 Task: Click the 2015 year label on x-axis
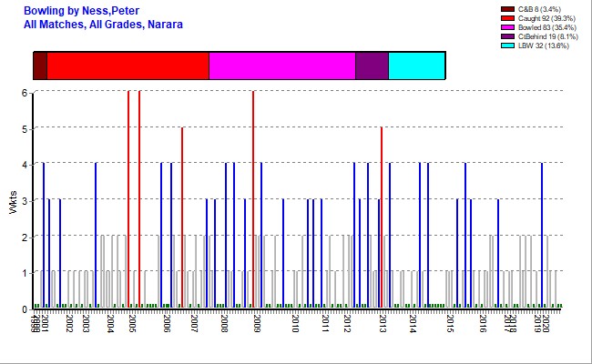click(x=450, y=323)
